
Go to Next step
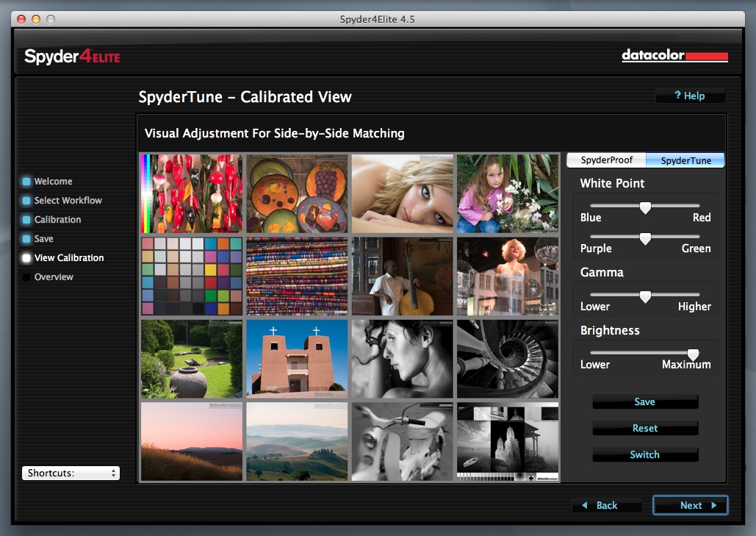(690, 505)
